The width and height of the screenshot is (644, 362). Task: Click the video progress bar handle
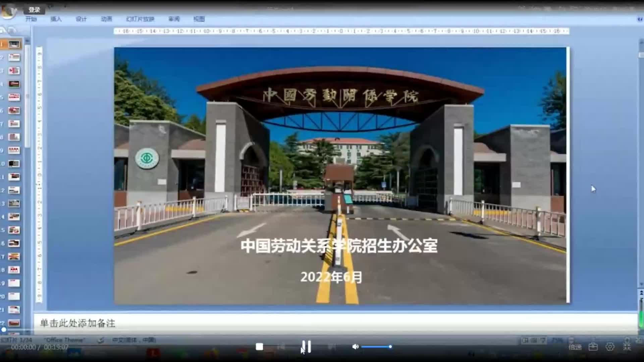[4, 330]
